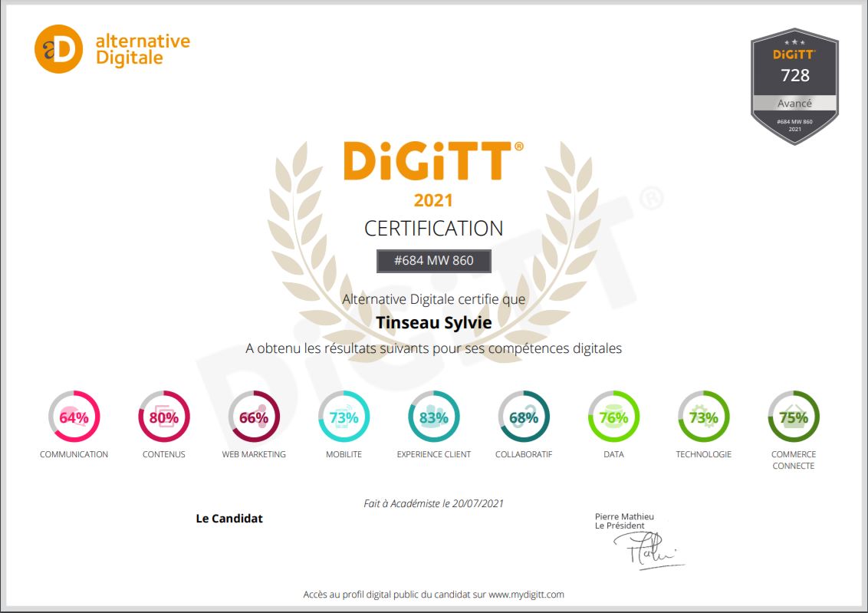Click the Web Marketing 66% circle icon

pyautogui.click(x=254, y=417)
